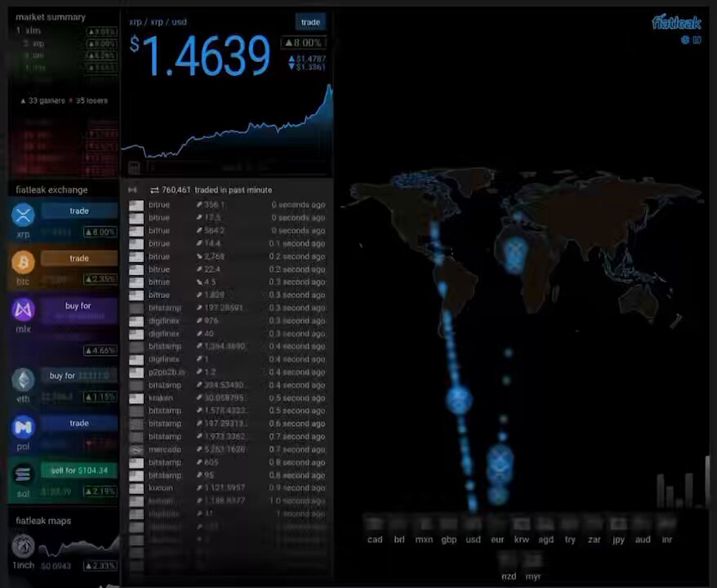The width and height of the screenshot is (717, 588).
Task: Click the 4.66% change badge in mlx row
Action: (100, 350)
